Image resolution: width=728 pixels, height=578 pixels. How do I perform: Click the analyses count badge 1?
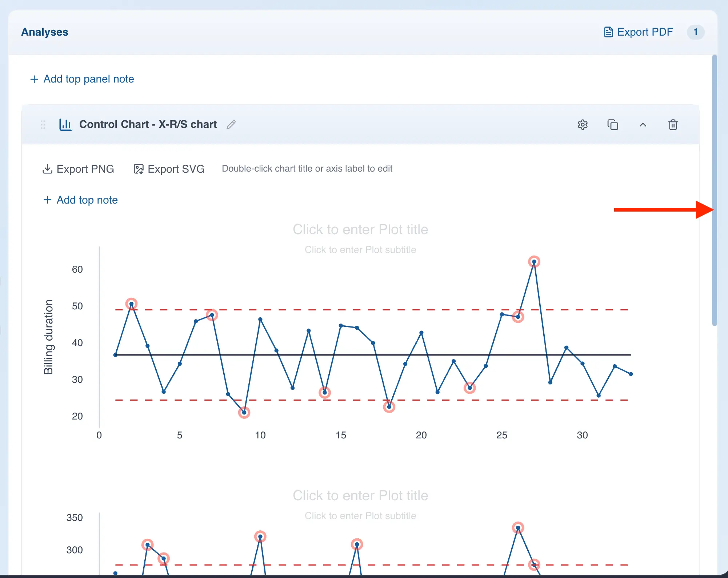(x=695, y=32)
